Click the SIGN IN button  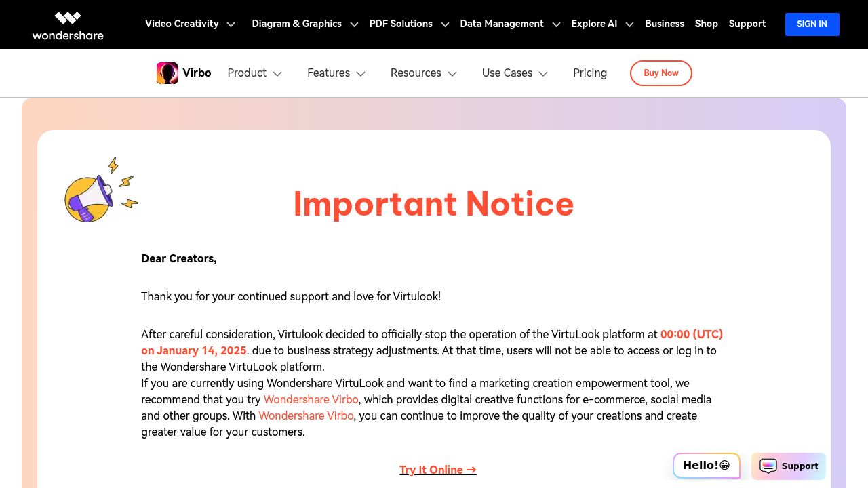(812, 24)
